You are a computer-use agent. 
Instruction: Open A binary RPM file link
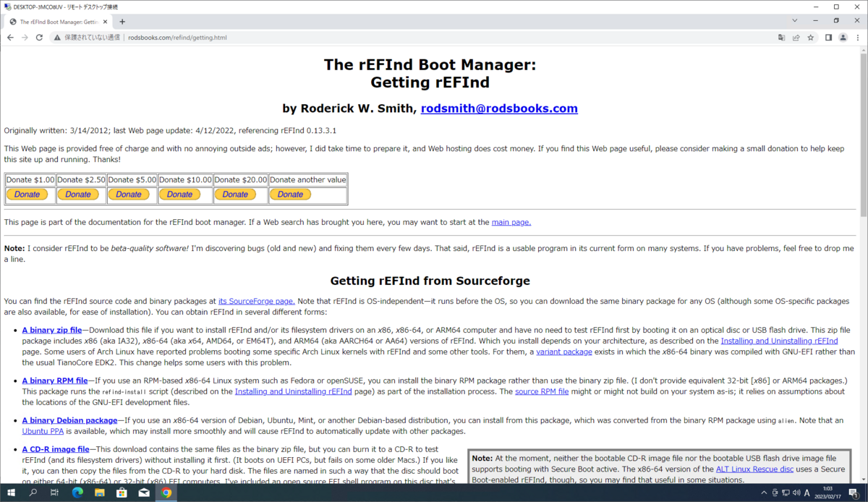click(x=55, y=380)
